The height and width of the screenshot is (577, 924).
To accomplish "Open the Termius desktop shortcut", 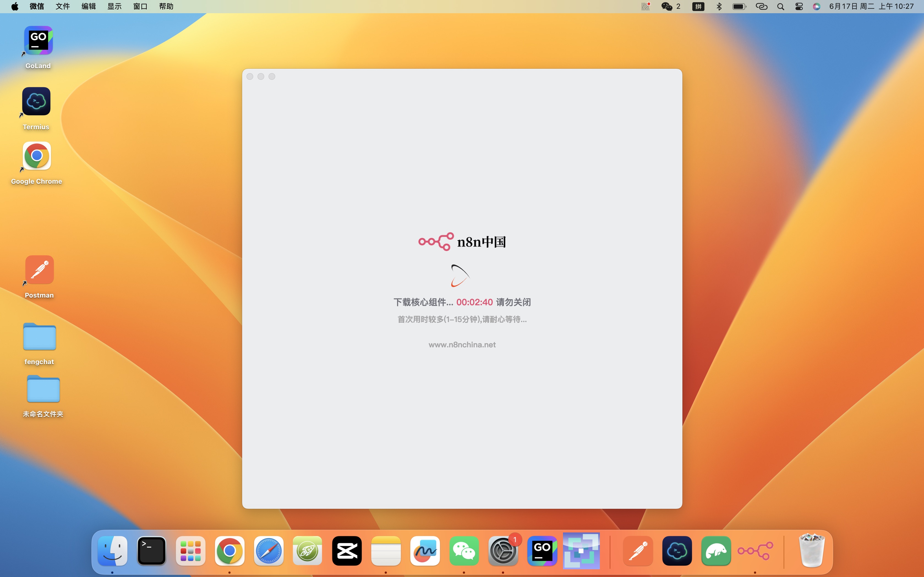I will pyautogui.click(x=36, y=101).
